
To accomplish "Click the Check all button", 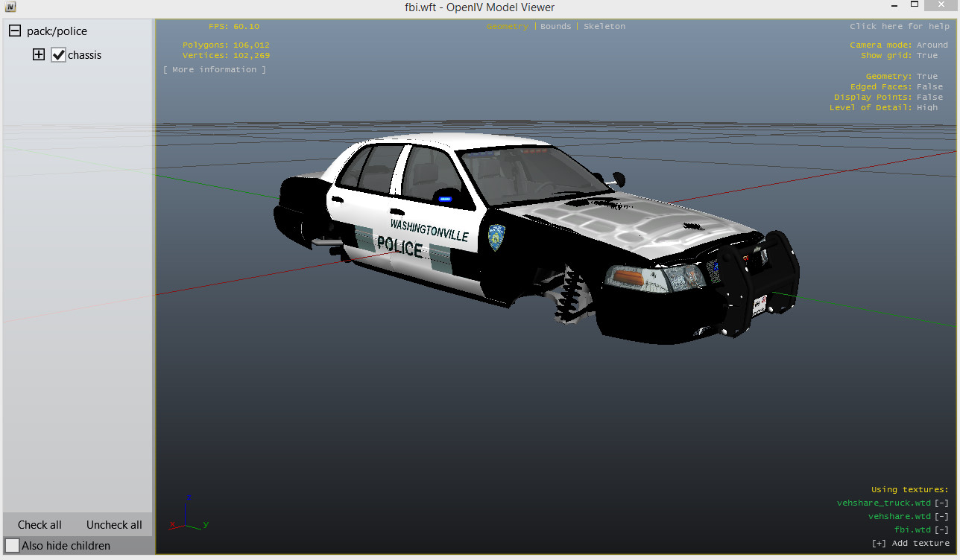I will (40, 524).
